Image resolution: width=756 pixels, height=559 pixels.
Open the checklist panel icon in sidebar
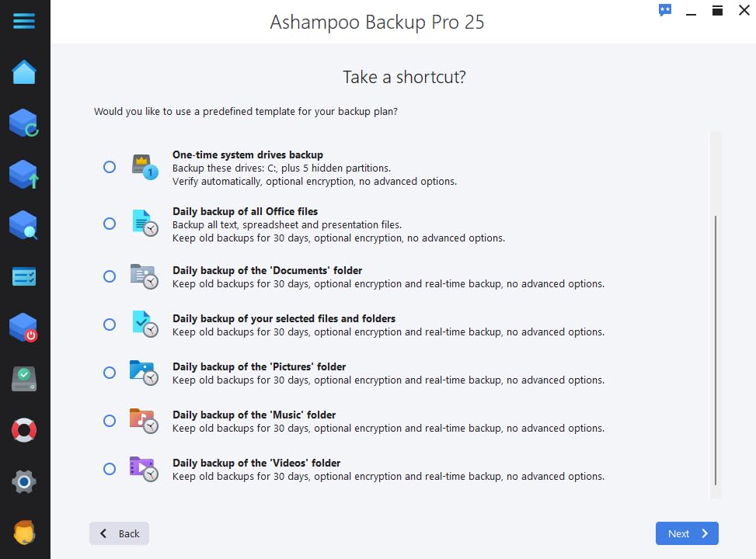(x=24, y=276)
